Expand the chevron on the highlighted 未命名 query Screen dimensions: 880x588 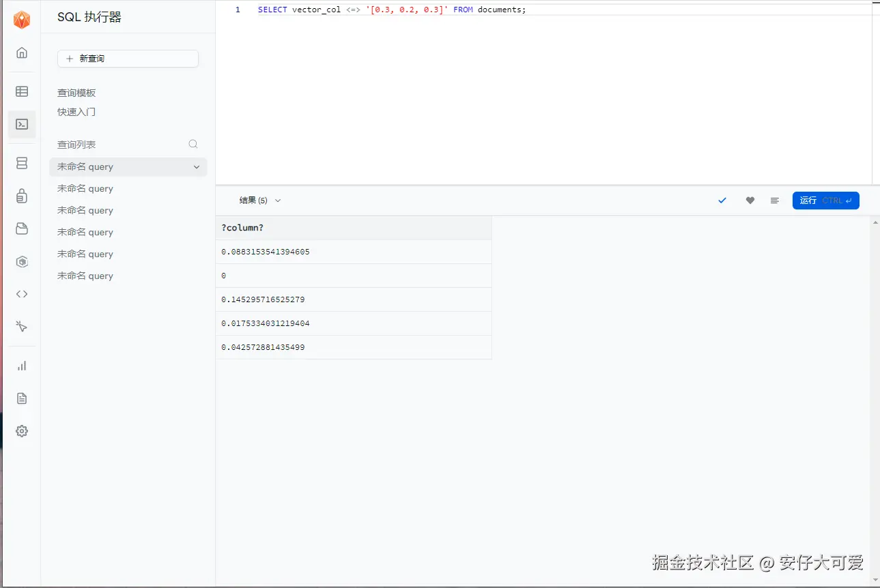(197, 167)
